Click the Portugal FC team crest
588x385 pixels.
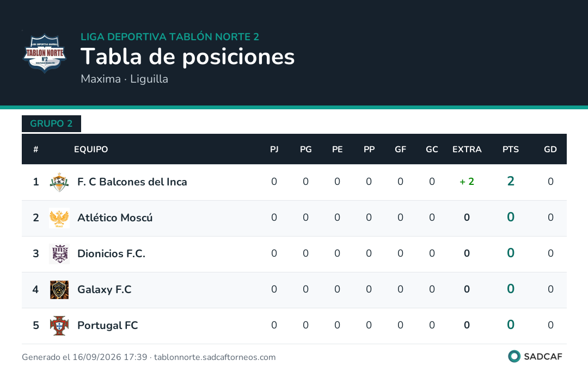pyautogui.click(x=59, y=325)
